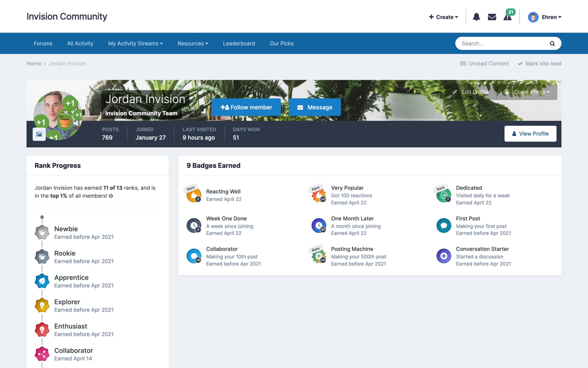Viewport: 588px width, 368px height.
Task: Go to Home breadcrumb
Action: [34, 63]
